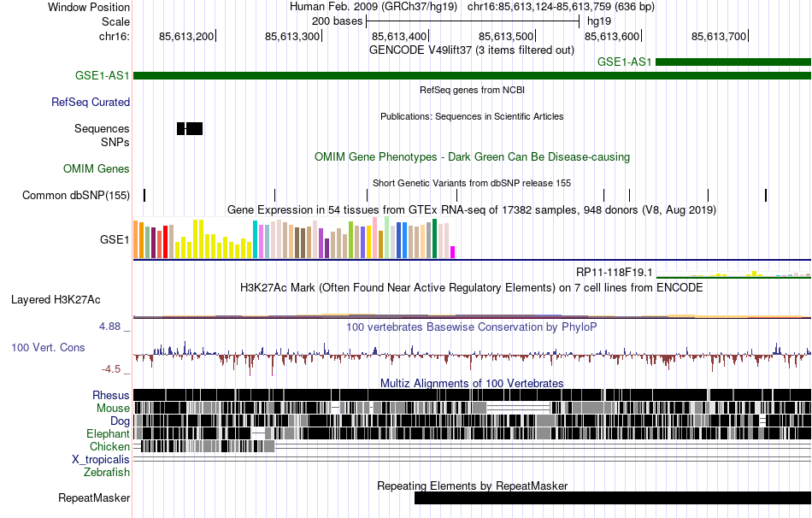Click the 4.88 PhyloP upper scale value

point(109,327)
